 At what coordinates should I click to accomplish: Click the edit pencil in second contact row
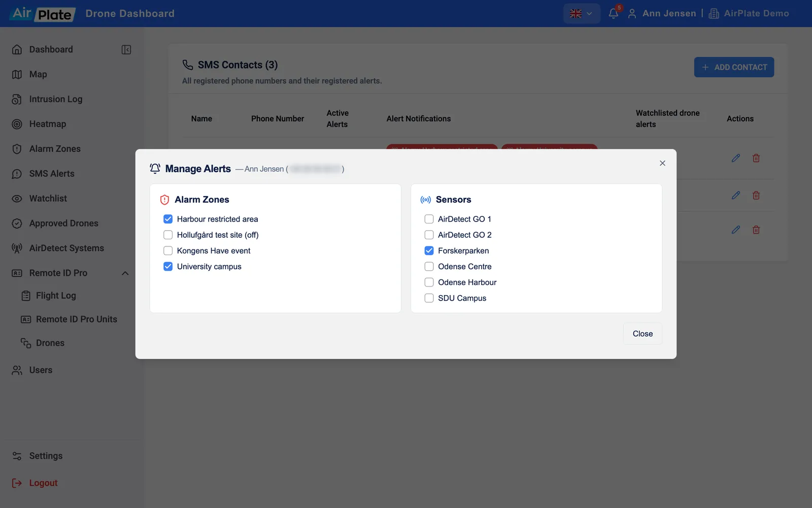pyautogui.click(x=735, y=195)
